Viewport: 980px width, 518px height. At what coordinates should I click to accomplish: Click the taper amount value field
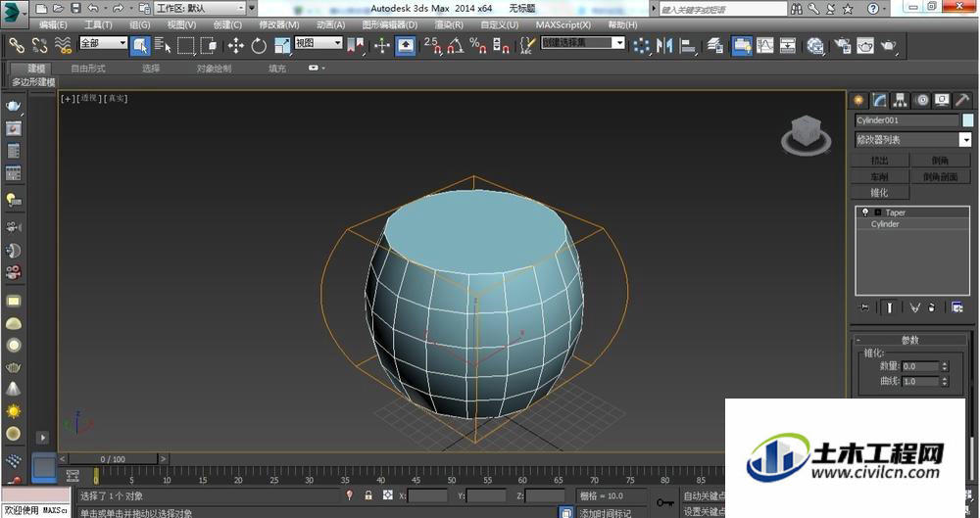click(x=920, y=366)
